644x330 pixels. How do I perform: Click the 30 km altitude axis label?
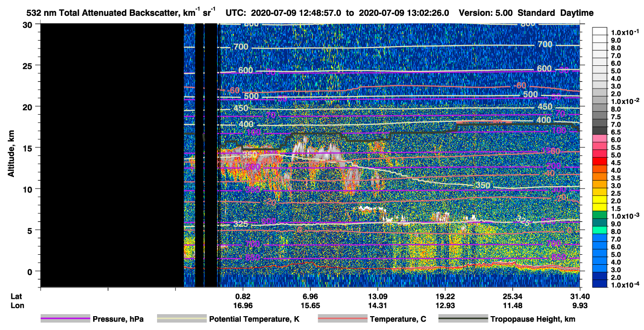pos(30,24)
